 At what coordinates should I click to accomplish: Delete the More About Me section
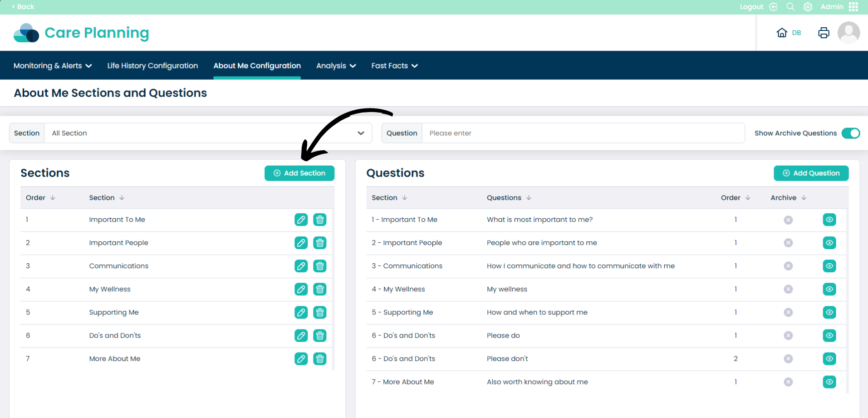pos(320,359)
